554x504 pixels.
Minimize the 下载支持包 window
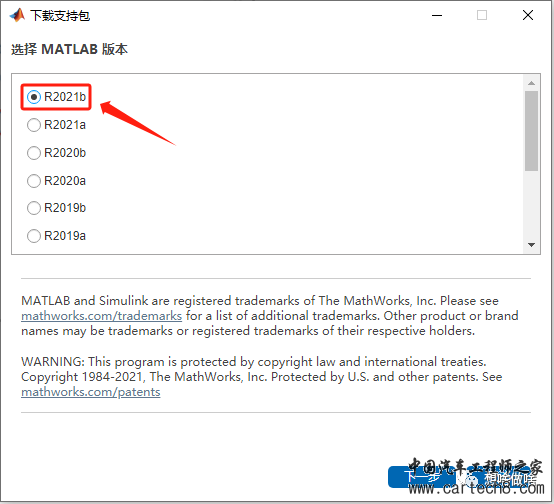click(x=437, y=16)
